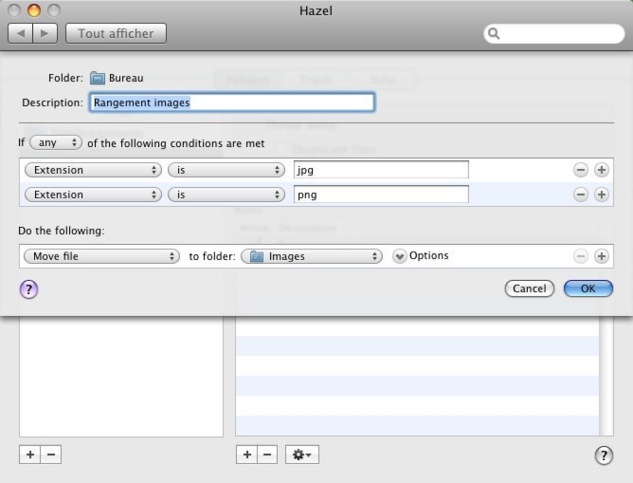Screen dimensions: 633x483
Task: Open the "is" operator dropdown in jpg row
Action: click(x=226, y=170)
